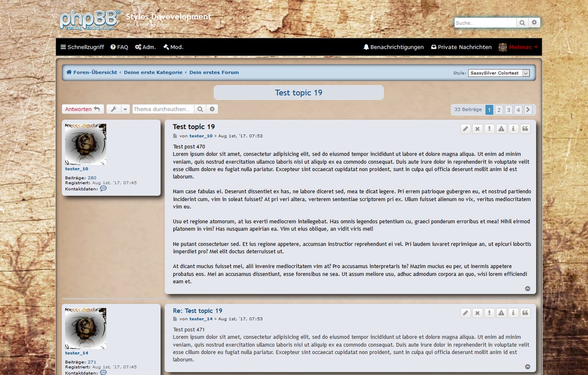Viewport: 588px width, 375px height.
Task: Warn user with triangle icon on first post
Action: [x=501, y=129]
